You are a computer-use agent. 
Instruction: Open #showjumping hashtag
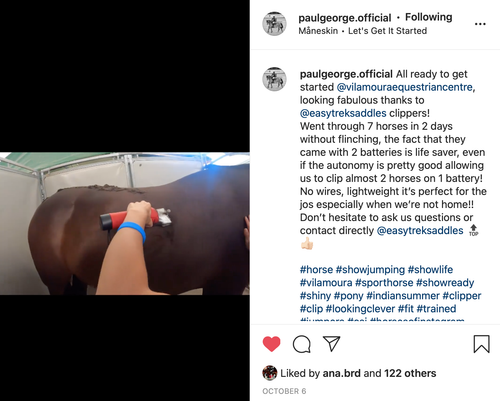tap(370, 269)
